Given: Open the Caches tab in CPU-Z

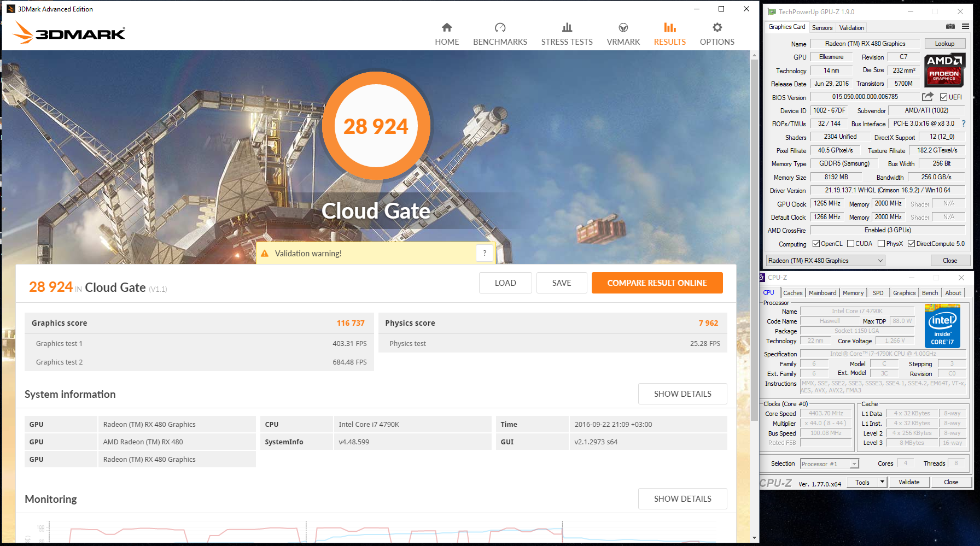Looking at the screenshot, I should point(792,293).
